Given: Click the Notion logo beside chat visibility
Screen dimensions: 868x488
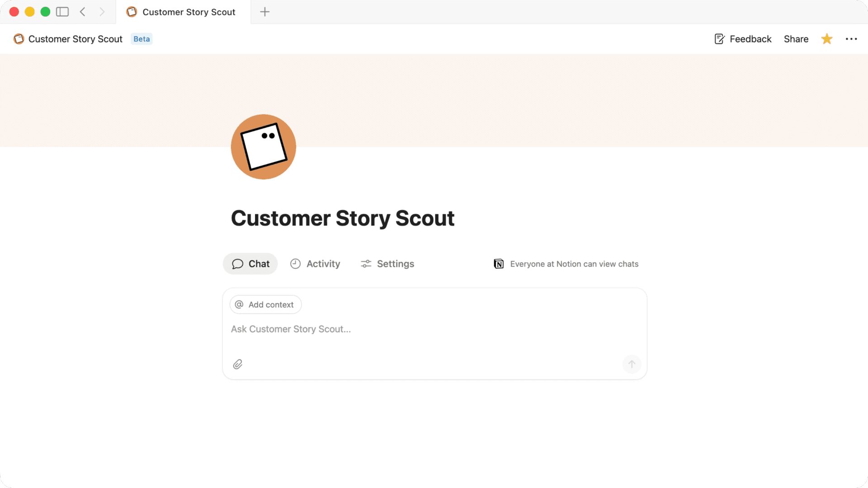Looking at the screenshot, I should 499,264.
